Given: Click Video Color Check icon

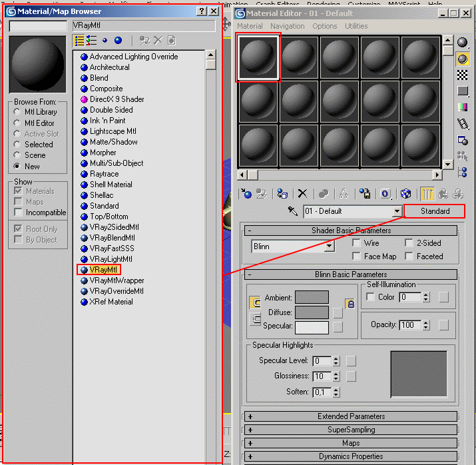Looking at the screenshot, I should pyautogui.click(x=462, y=107).
